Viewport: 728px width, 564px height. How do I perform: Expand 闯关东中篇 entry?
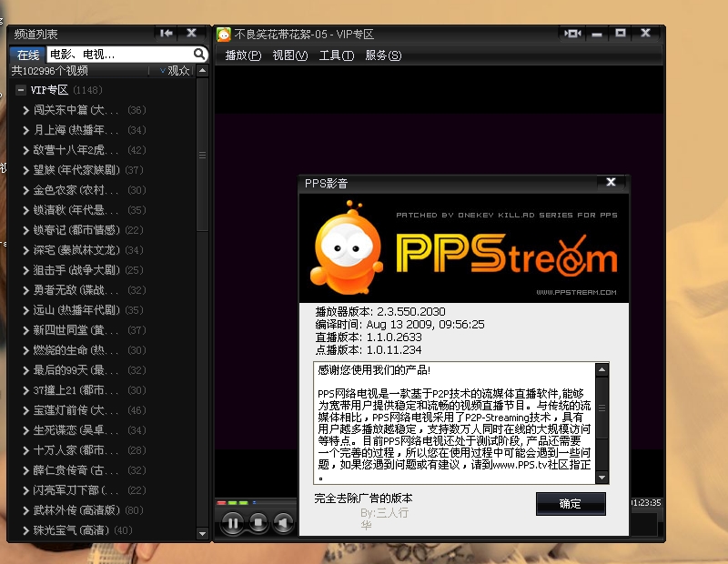coord(26,110)
